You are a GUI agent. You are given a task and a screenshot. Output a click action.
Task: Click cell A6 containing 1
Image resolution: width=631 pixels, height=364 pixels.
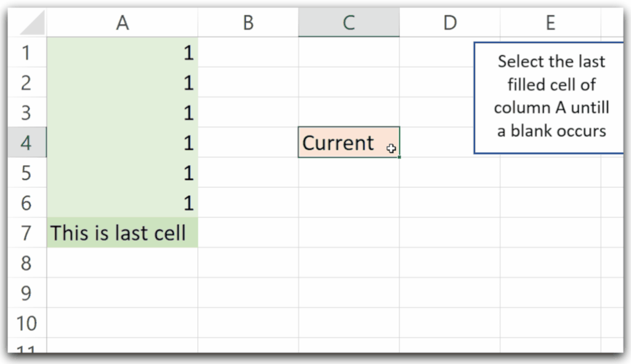pos(123,203)
